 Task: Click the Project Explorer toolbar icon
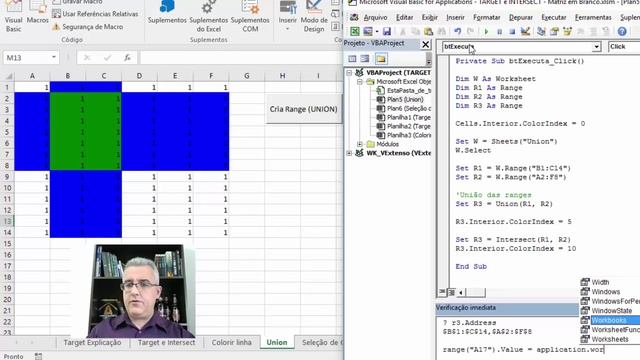coord(541,31)
